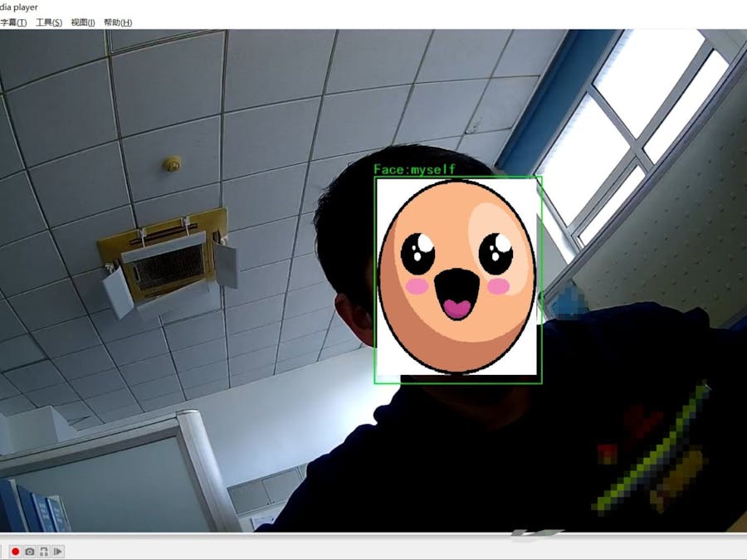
Task: Click the seek bar above the playback controls
Action: click(x=373, y=536)
